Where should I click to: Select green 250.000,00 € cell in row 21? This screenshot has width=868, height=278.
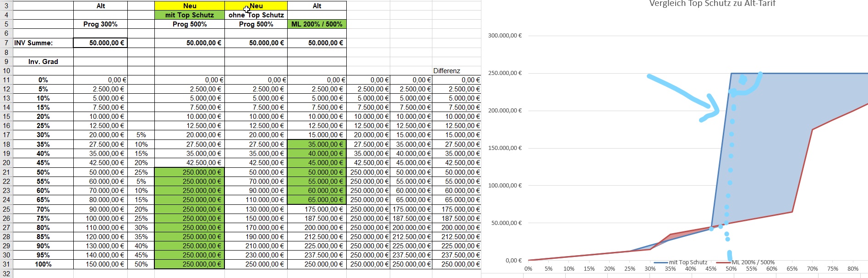(190, 172)
